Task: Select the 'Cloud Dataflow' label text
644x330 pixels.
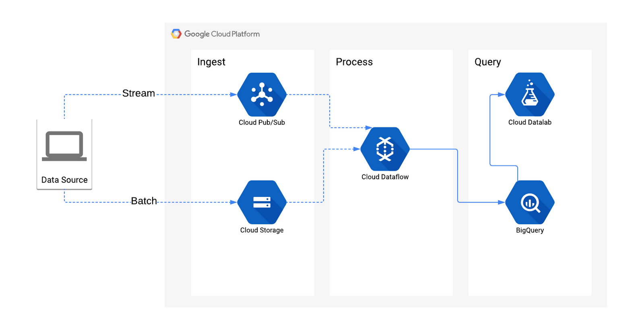Action: tap(385, 177)
